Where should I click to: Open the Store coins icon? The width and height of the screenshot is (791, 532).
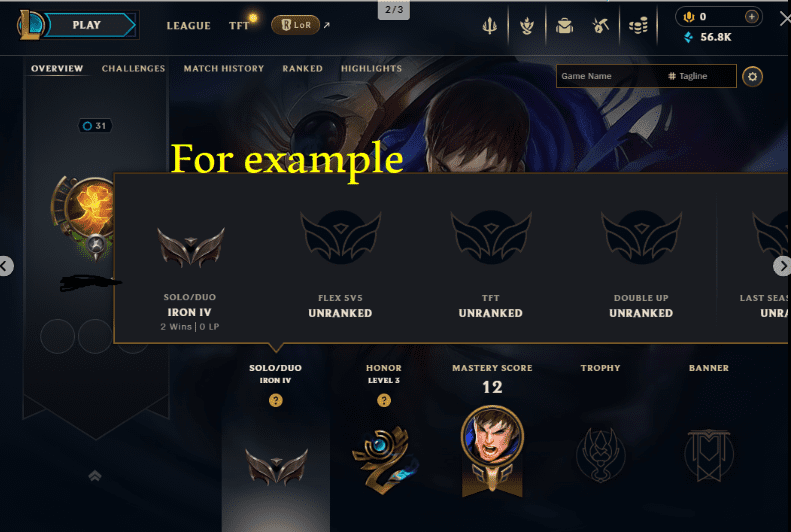638,25
